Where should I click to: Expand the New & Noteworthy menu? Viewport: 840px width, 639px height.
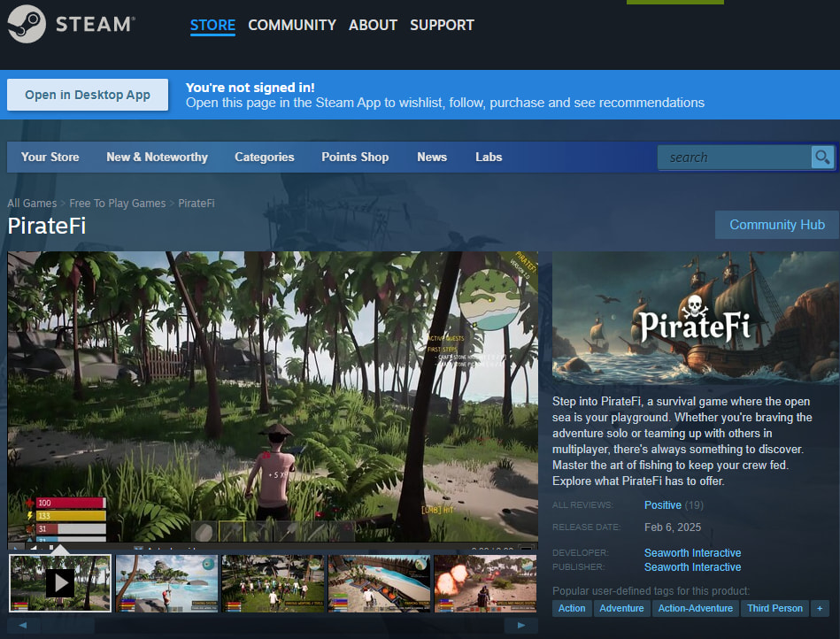click(157, 157)
